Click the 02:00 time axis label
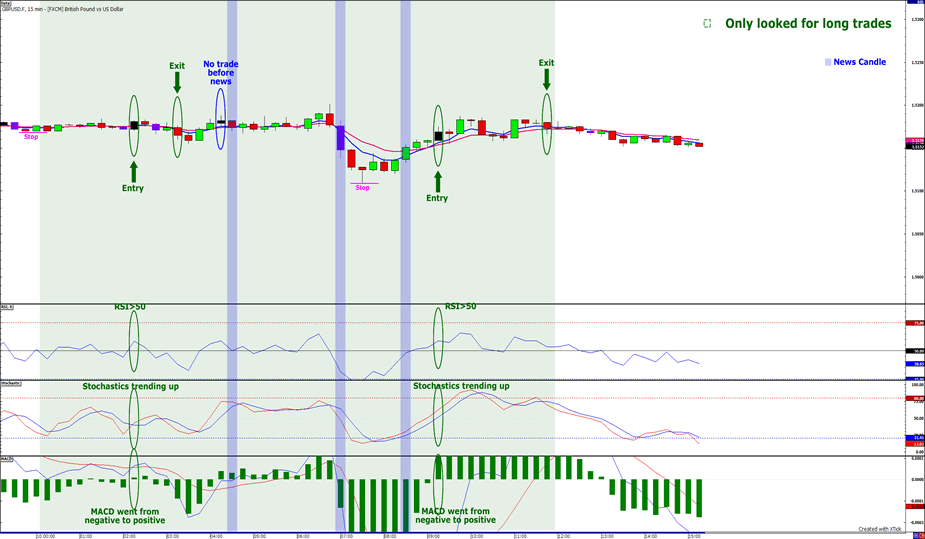 pos(129,536)
